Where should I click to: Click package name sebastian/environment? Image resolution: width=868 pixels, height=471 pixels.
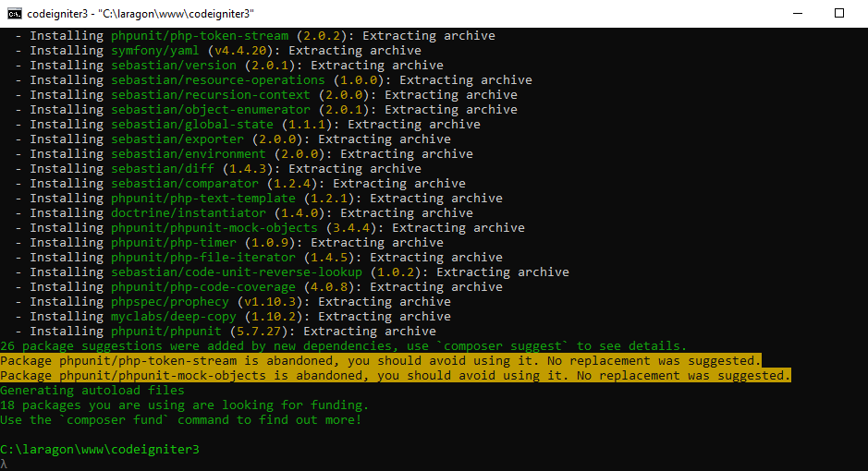pos(189,153)
